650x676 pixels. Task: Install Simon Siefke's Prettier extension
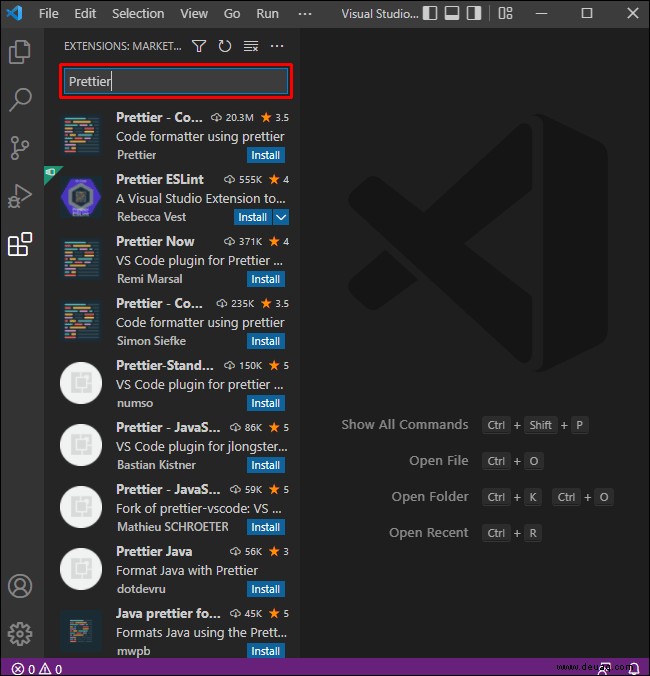click(x=266, y=341)
